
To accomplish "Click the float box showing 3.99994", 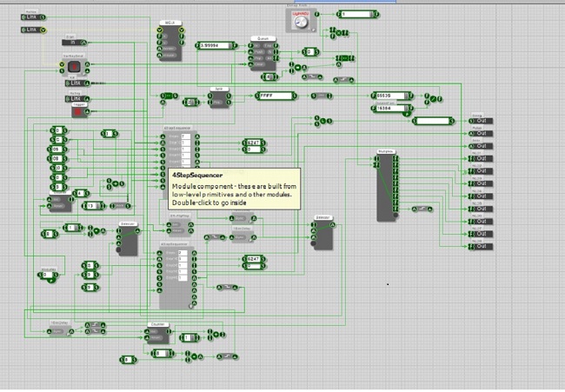I will pos(215,44).
